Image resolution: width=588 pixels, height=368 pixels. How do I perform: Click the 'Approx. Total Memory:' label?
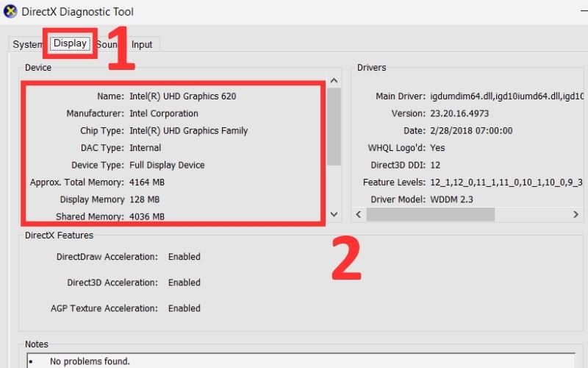tap(77, 182)
